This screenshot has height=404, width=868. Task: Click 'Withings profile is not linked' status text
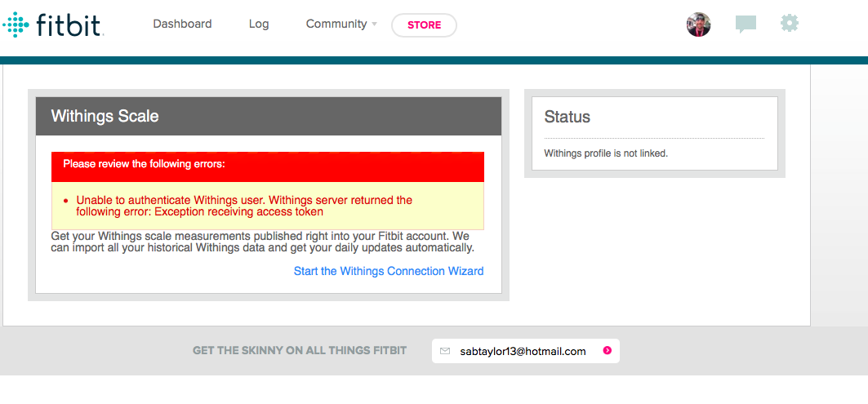tap(606, 153)
